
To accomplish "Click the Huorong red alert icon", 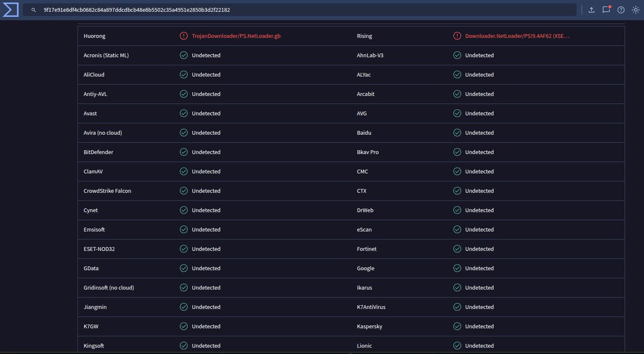I will point(184,36).
